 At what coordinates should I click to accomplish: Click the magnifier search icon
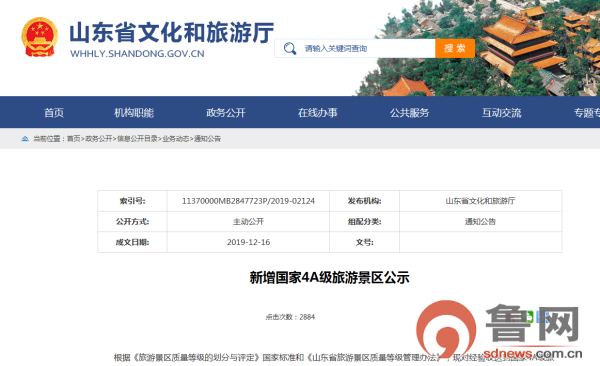click(290, 49)
